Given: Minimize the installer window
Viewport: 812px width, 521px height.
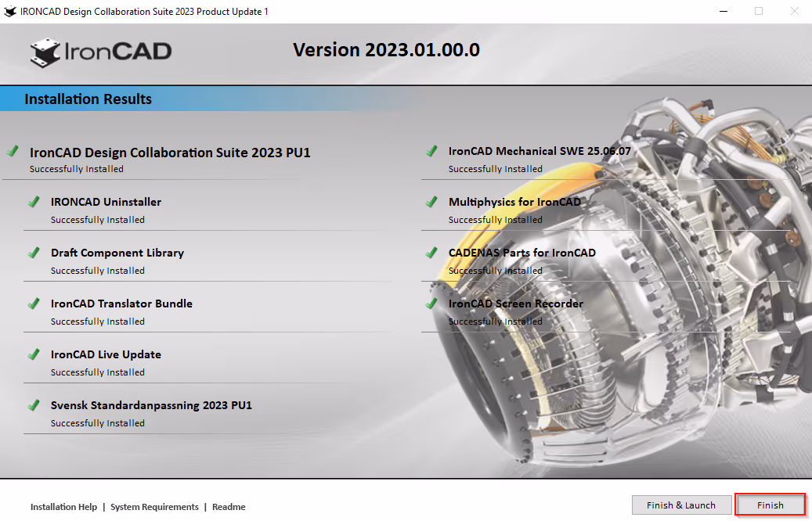Looking at the screenshot, I should 724,12.
